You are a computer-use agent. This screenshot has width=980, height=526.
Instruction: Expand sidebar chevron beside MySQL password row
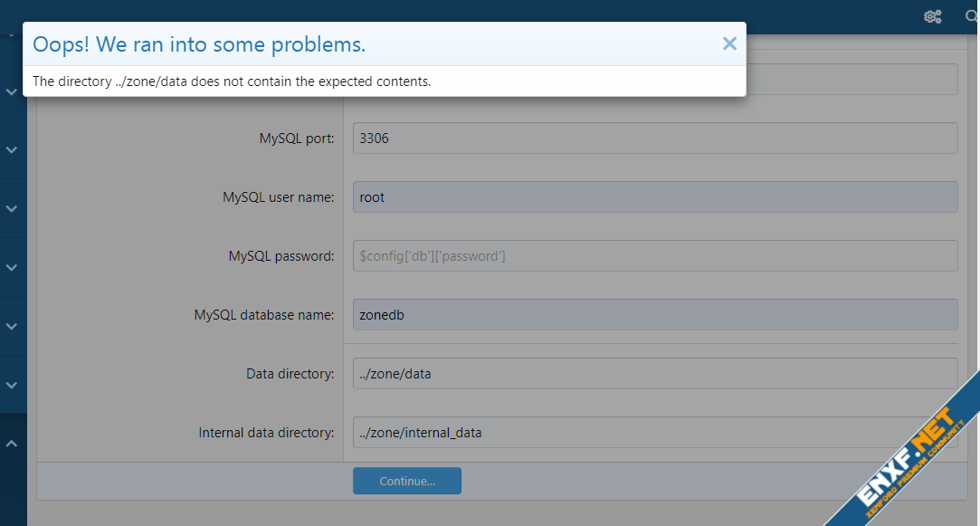(x=12, y=267)
